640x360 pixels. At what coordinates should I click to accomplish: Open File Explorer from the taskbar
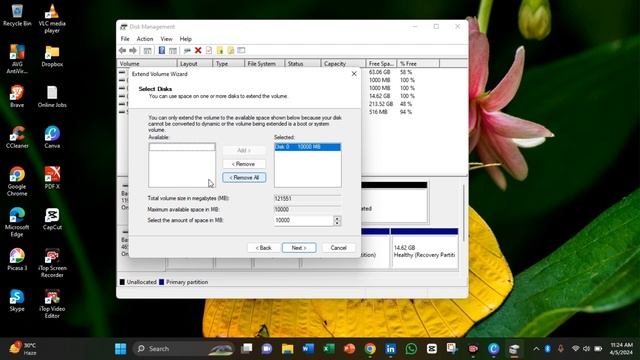(287, 349)
